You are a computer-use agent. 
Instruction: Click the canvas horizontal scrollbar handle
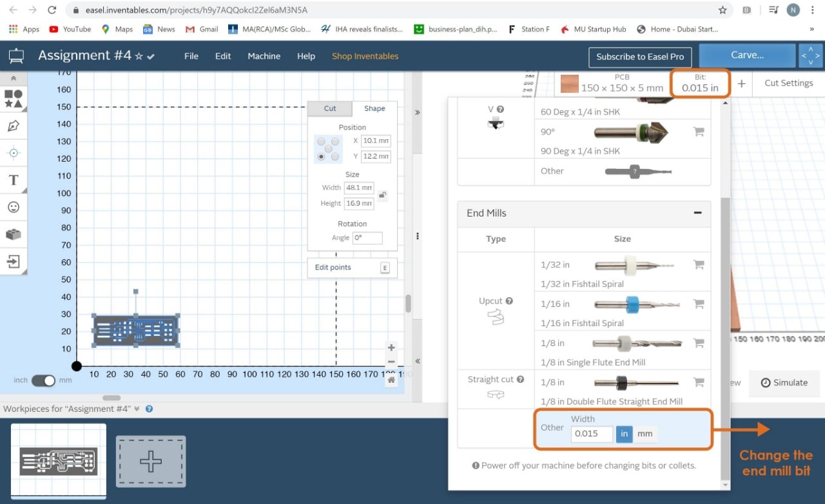(x=112, y=398)
